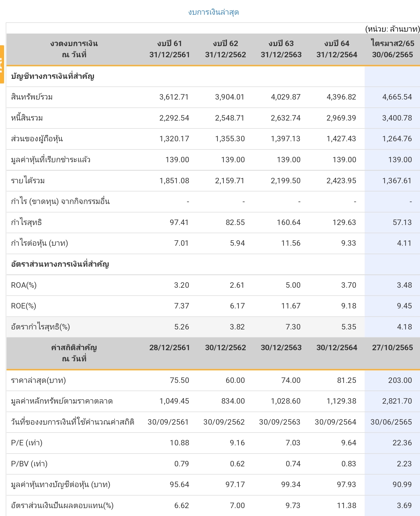Click dividend yield value 11.38
Image resolution: width=420 pixels, height=516 pixels.
(347, 506)
